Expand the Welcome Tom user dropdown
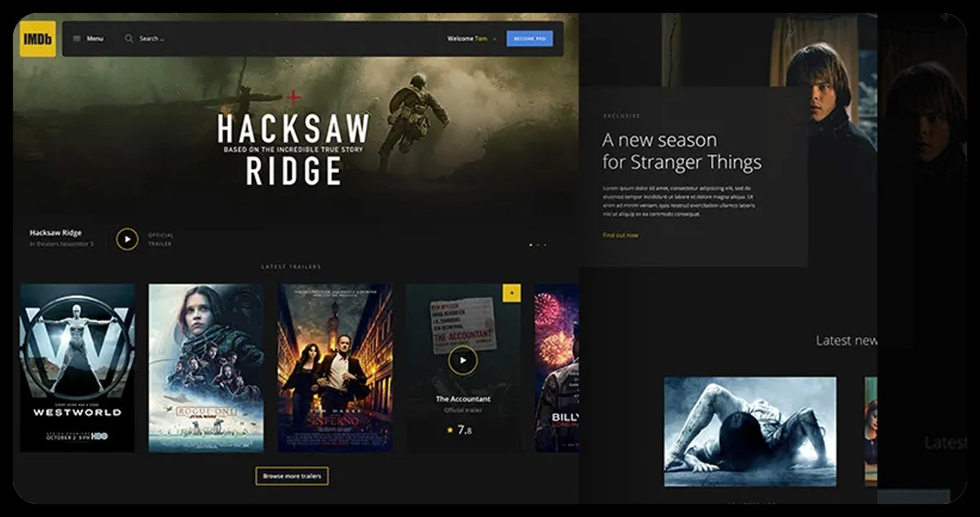This screenshot has width=980, height=517. pyautogui.click(x=494, y=39)
